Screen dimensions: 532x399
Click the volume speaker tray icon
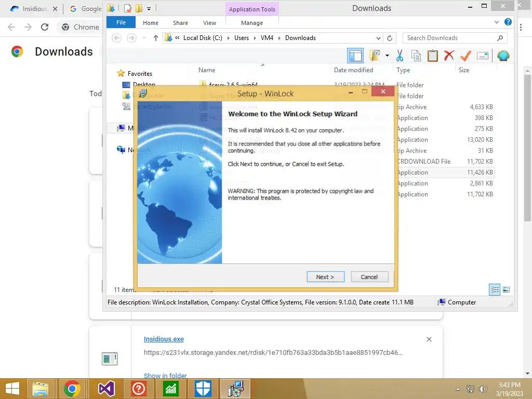click(483, 389)
